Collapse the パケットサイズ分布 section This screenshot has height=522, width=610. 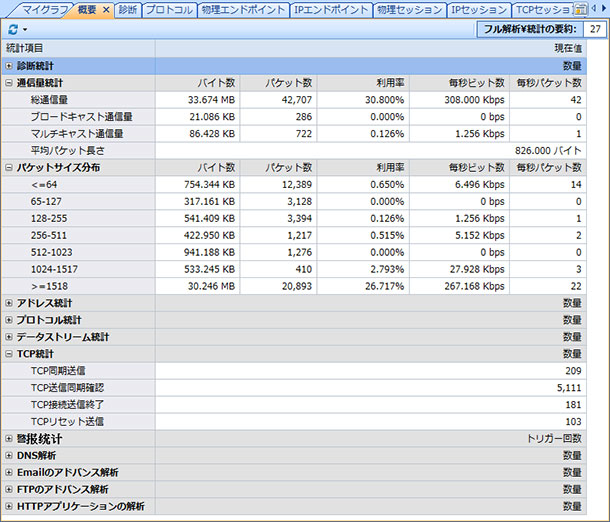9,168
